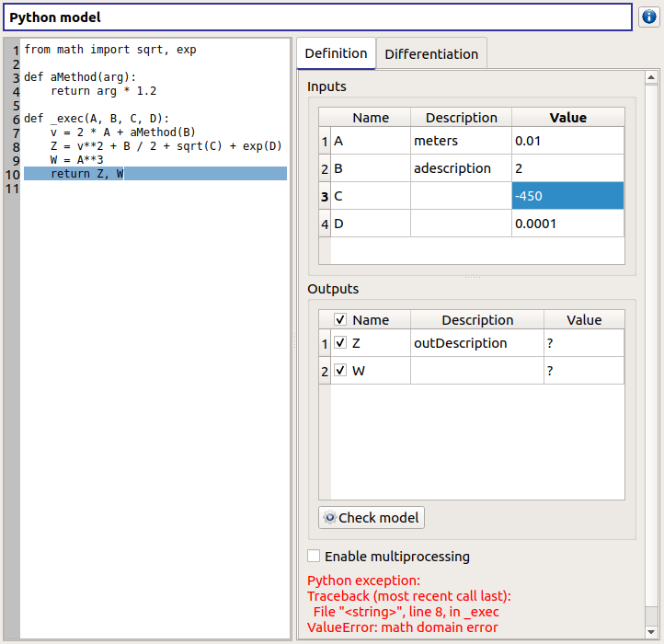Viewport: 664px width, 644px height.
Task: Click the meters description cell
Action: [461, 141]
